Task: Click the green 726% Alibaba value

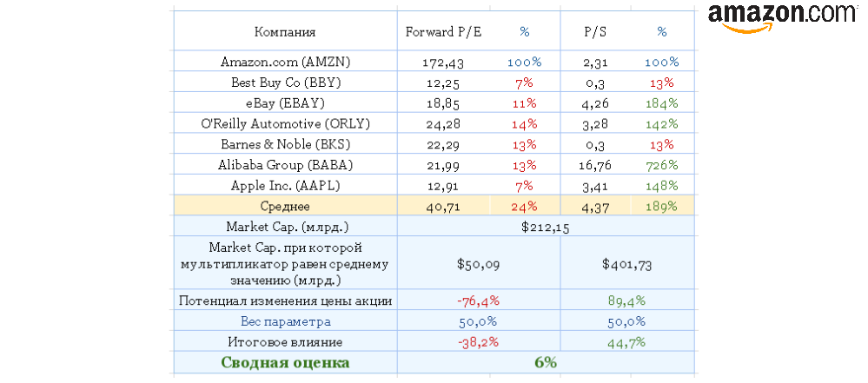Action: click(662, 164)
